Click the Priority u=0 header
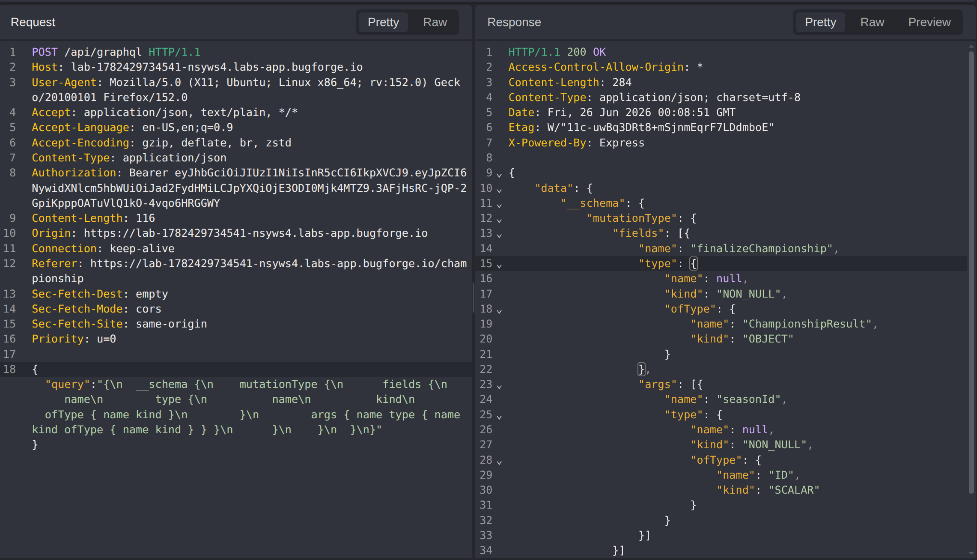This screenshot has height=560, width=977. [x=74, y=339]
